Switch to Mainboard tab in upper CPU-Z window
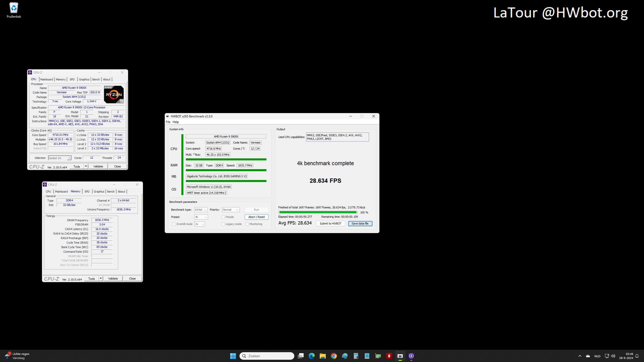The image size is (644, 362). 47,79
